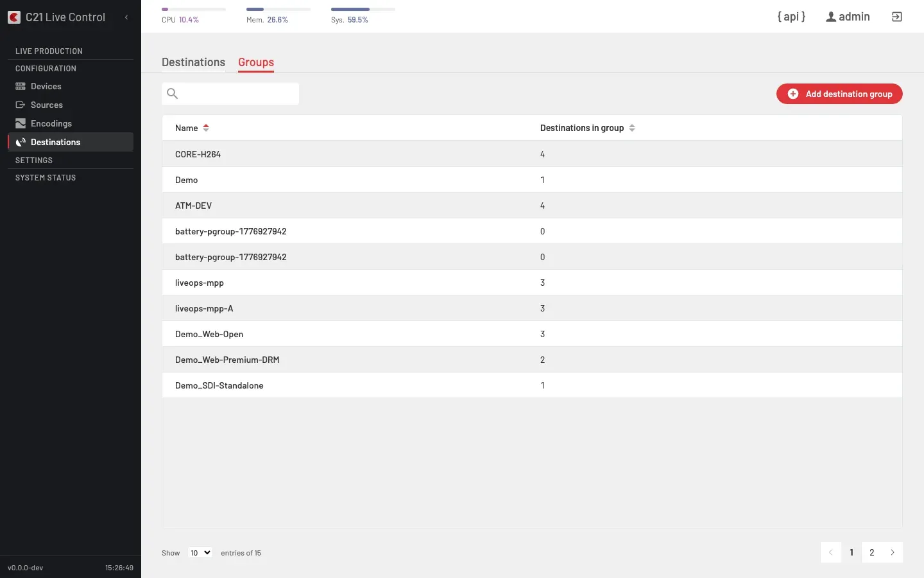Viewport: 924px width, 578px height.
Task: Select the ATM-DEV group row
Action: point(532,206)
